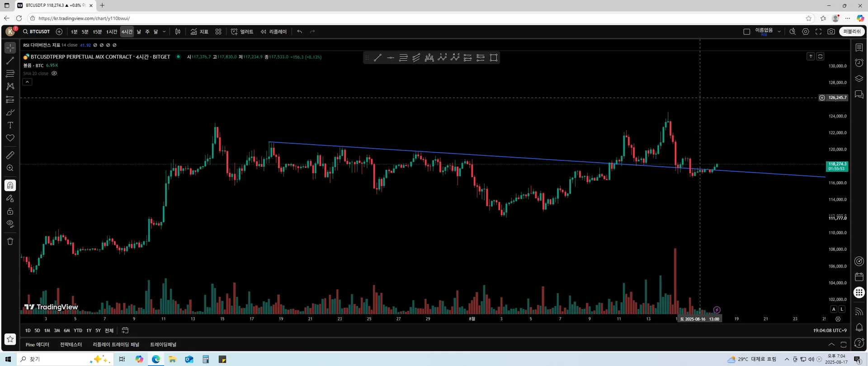
Task: Select the trend line tool in left sidebar
Action: [10, 61]
